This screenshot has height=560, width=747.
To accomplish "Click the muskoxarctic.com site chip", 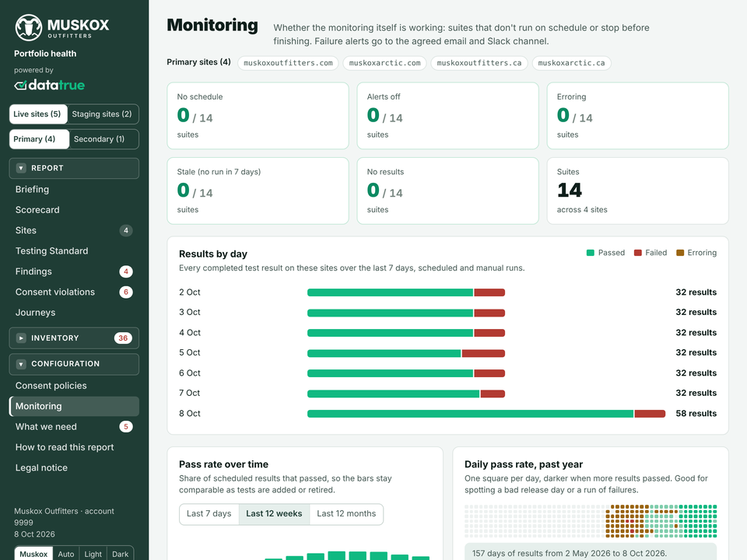I will 385,63.
